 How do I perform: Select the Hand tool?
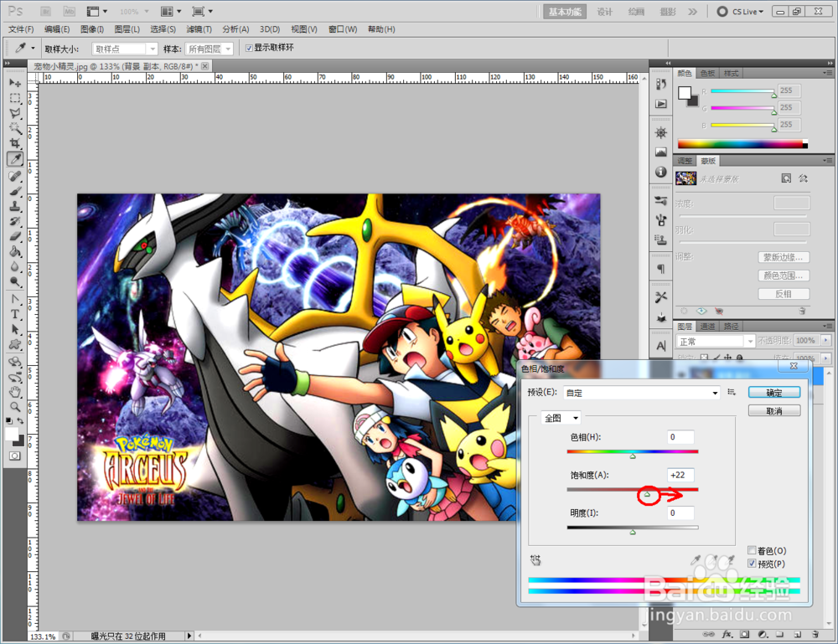[x=15, y=392]
